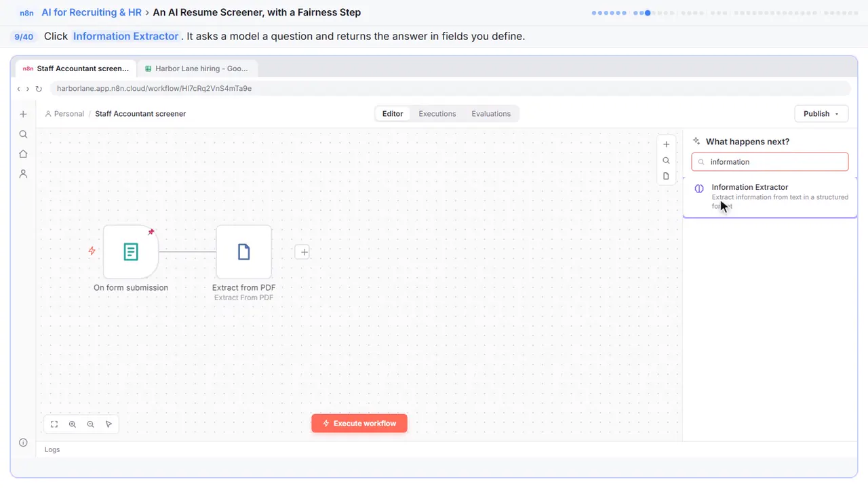Click the info icon at the sidebar bottom

point(23,443)
